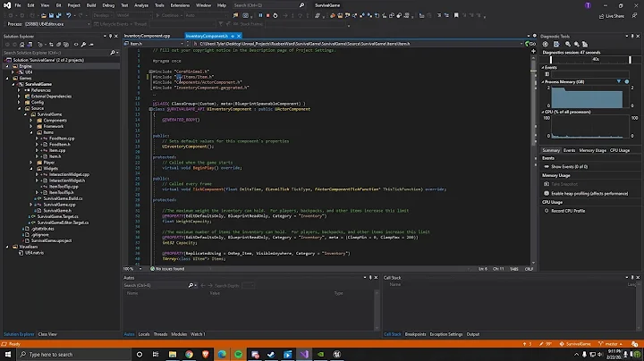
Task: Click the notifications icon in the status bar
Action: [x=635, y=344]
